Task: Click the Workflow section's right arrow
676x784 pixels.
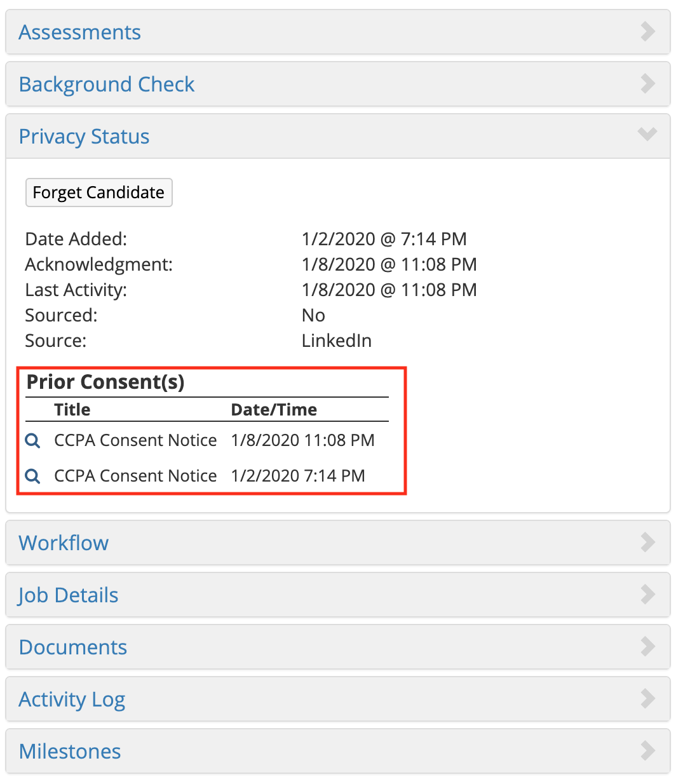Action: point(647,542)
